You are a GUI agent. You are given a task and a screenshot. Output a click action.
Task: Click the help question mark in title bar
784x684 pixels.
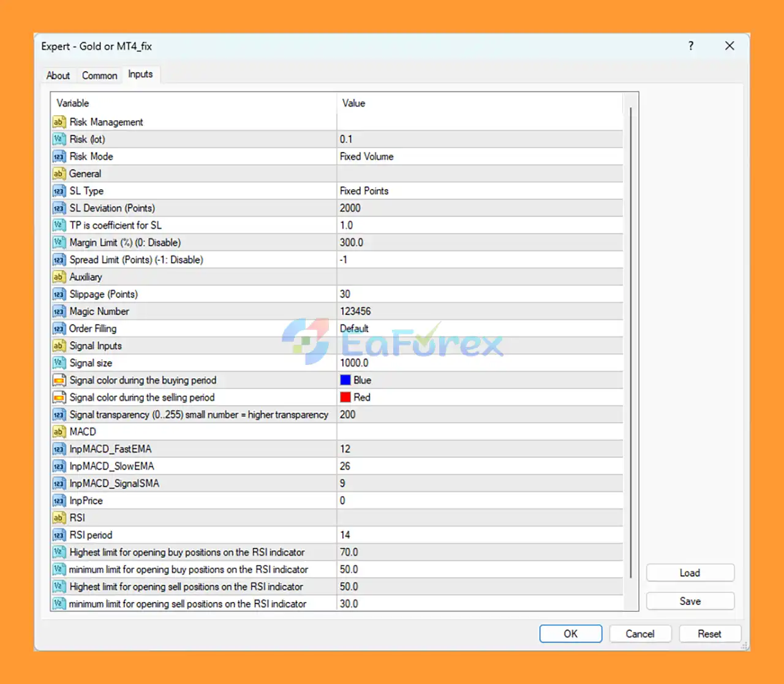pos(691,46)
